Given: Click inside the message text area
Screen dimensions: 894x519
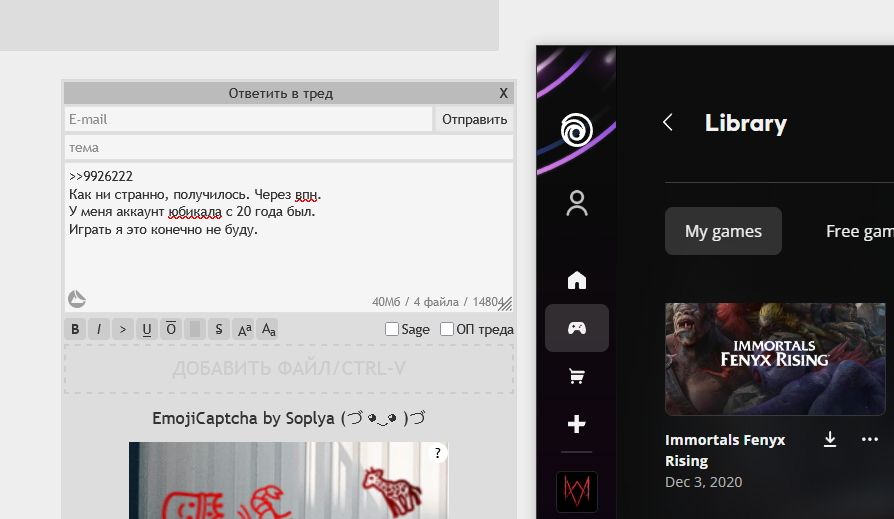Looking at the screenshot, I should pyautogui.click(x=289, y=237).
